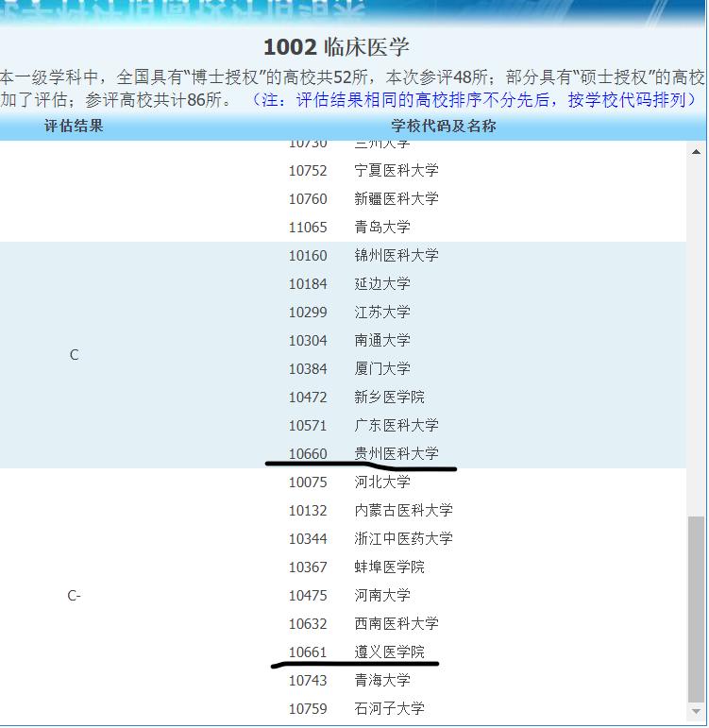Click school code 10075
Image resolution: width=709 pixels, height=728 pixels.
308,483
